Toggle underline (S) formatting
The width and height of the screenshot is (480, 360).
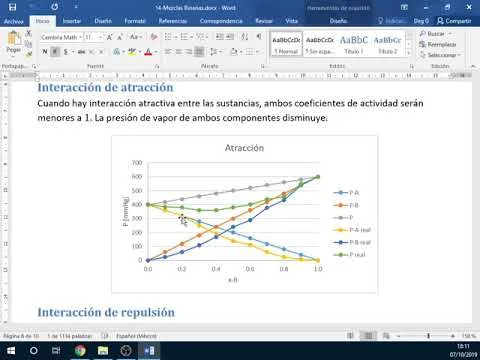tap(66, 52)
